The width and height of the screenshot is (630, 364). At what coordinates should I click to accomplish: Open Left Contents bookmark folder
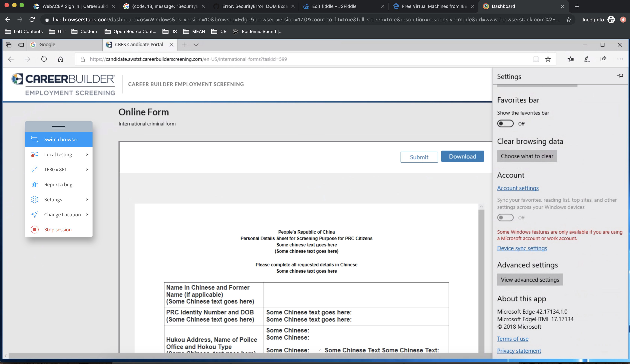[24, 31]
